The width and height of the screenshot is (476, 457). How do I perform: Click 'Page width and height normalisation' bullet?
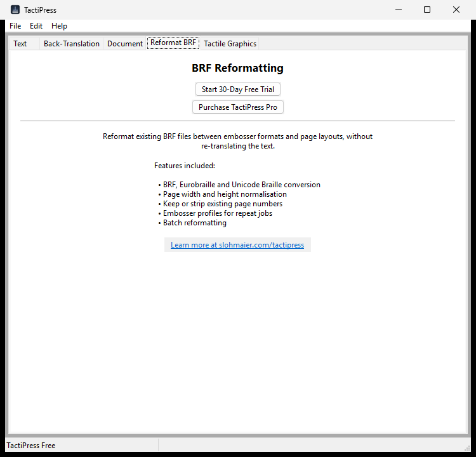click(223, 194)
